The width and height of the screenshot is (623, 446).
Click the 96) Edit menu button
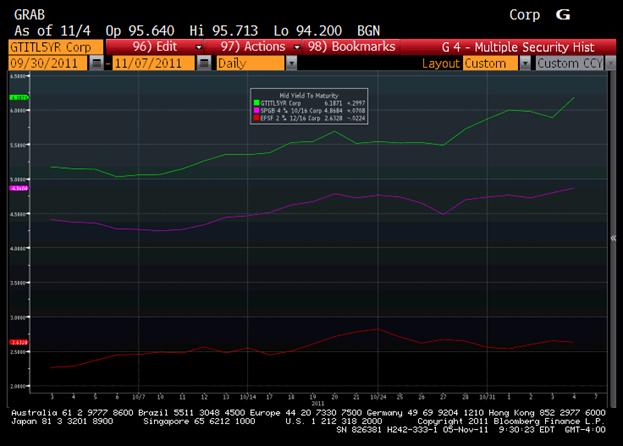(155, 47)
